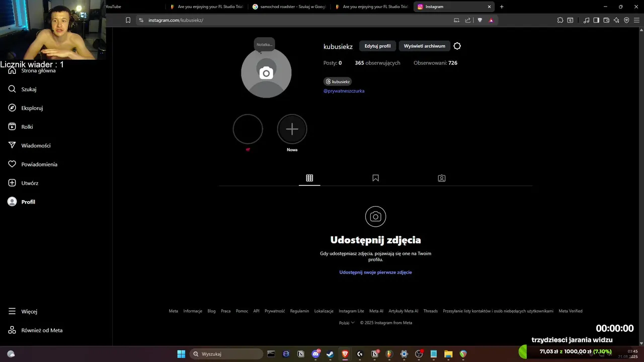Select the posts grid tab
644x362 pixels.
[309, 178]
